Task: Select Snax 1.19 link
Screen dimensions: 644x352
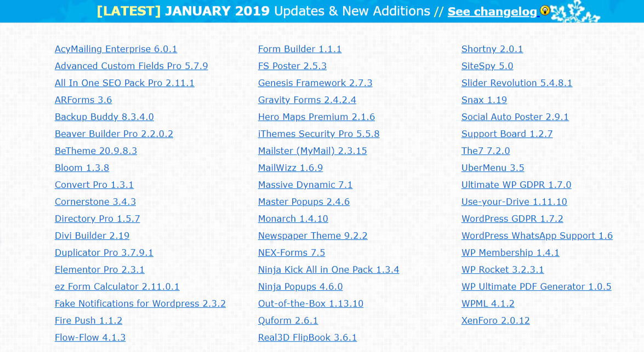Action: [484, 100]
